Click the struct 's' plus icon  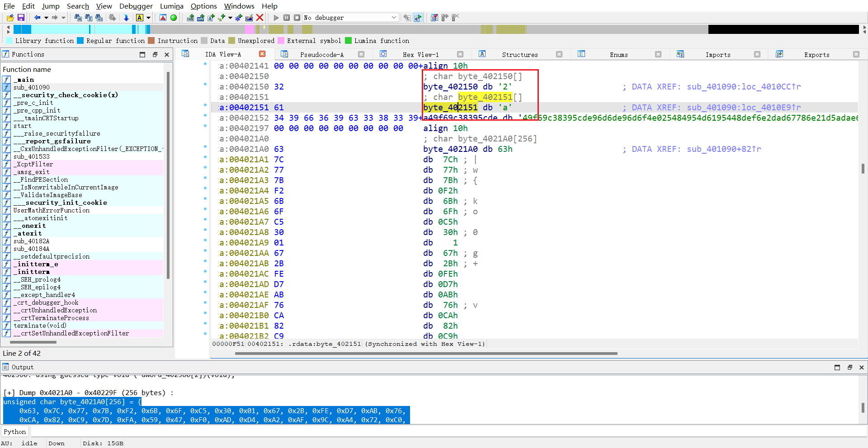222,18
